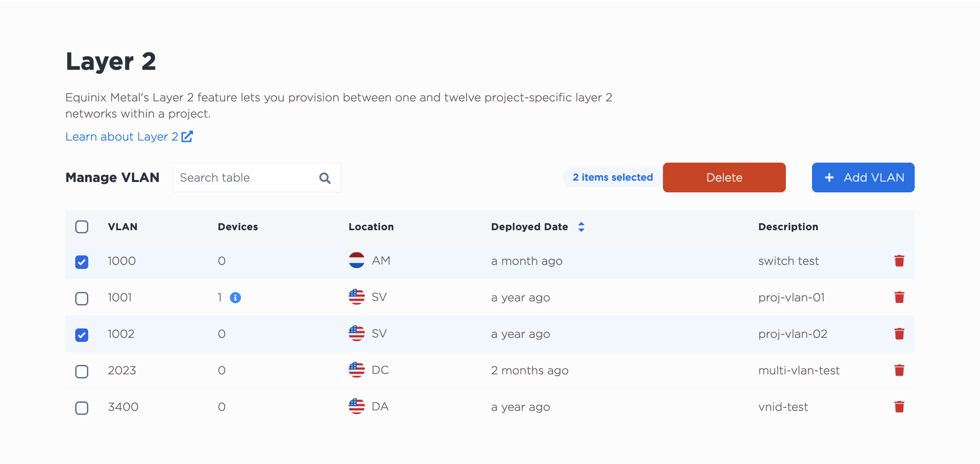This screenshot has height=464, width=980.
Task: Tick the checkbox for VLAN 3400
Action: tap(82, 408)
